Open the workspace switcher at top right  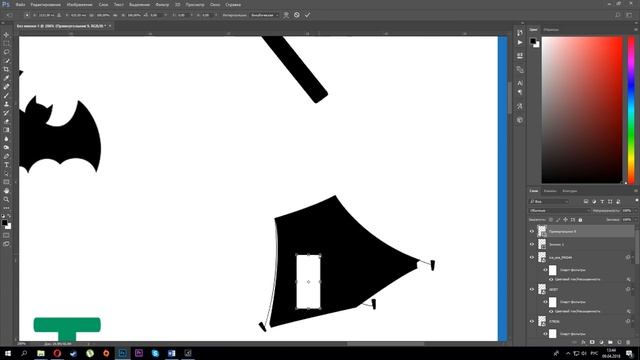(629, 15)
